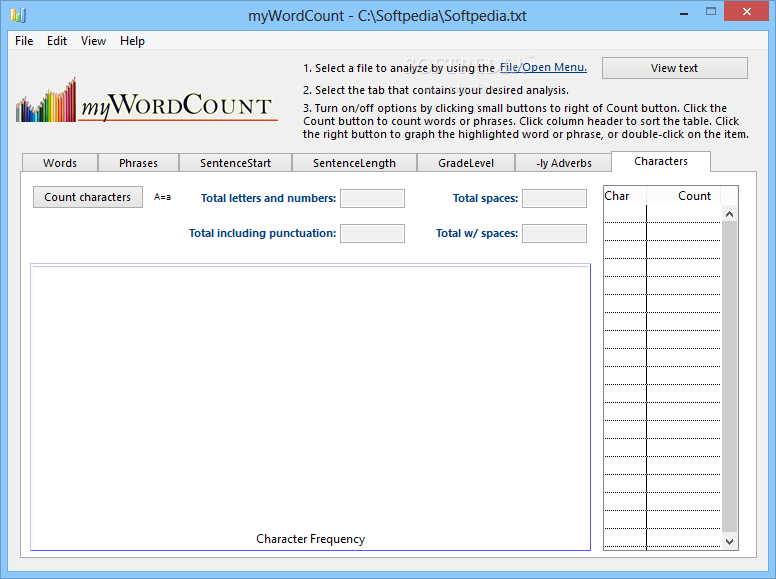Go to the SentenceLength tab
Image resolution: width=776 pixels, height=579 pixels.
354,163
